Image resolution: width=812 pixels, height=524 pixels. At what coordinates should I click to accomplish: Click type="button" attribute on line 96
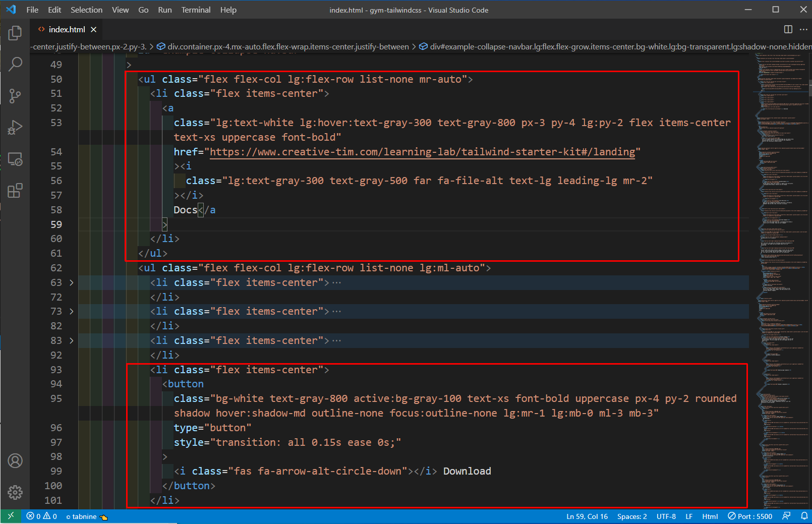click(212, 428)
